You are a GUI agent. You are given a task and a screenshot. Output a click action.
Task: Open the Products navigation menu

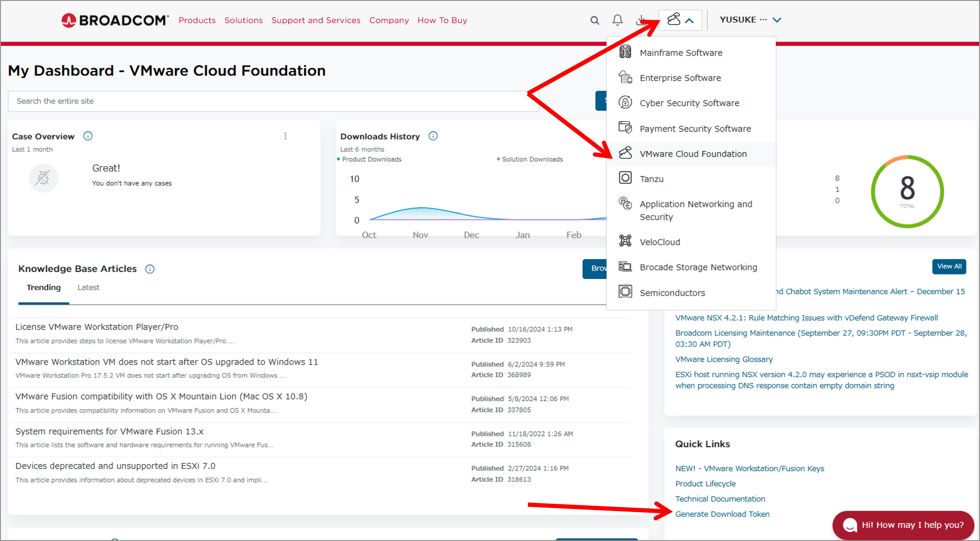pos(197,20)
